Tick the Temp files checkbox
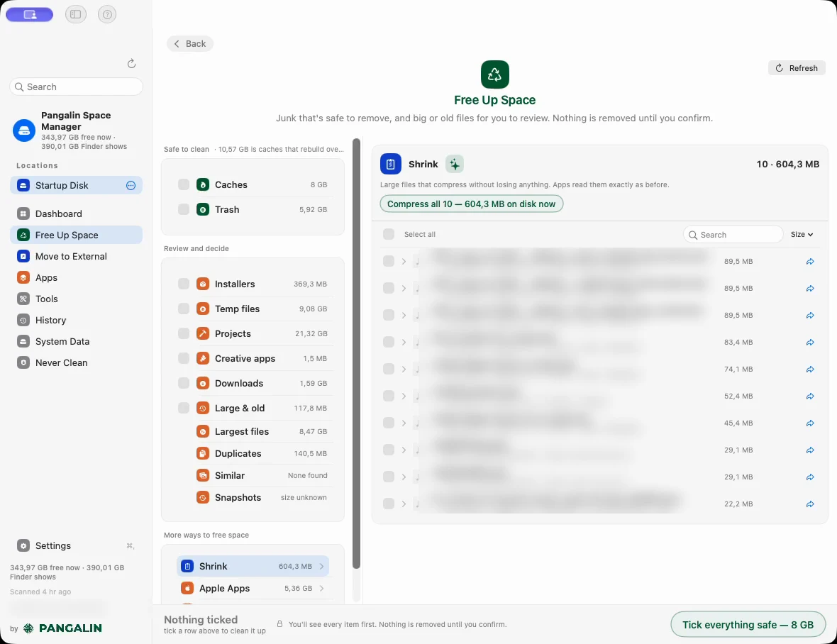The height and width of the screenshot is (644, 837). coord(184,309)
